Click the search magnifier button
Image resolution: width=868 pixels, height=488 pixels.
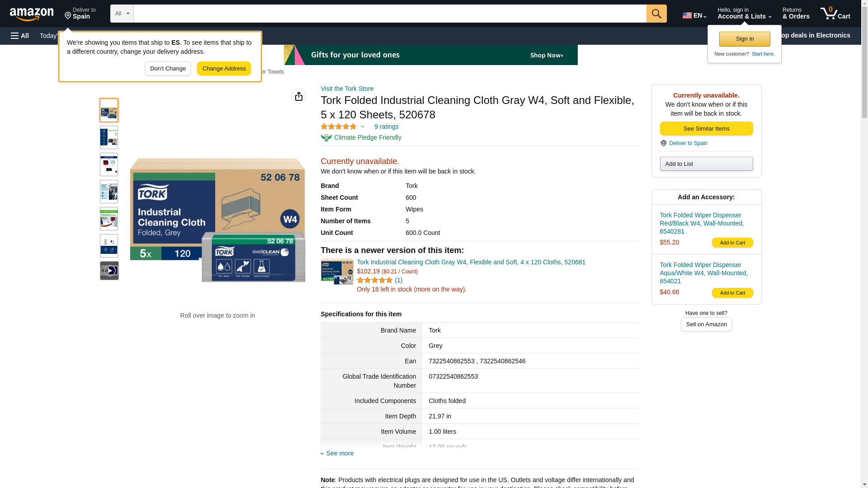click(x=656, y=14)
